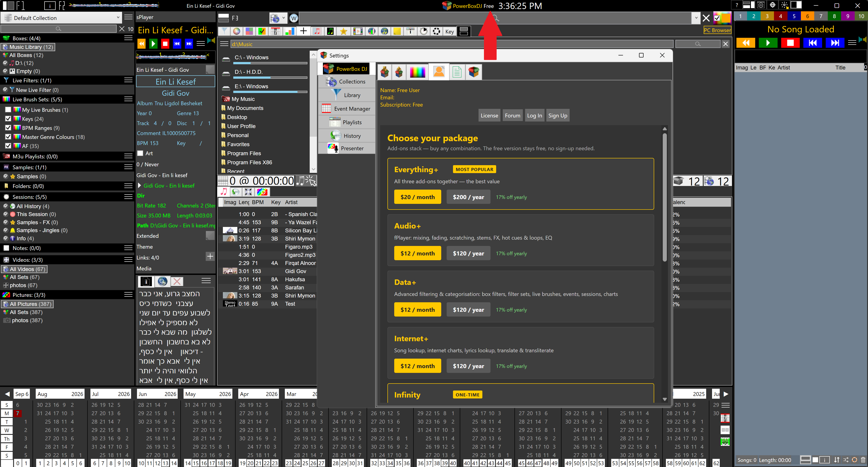Open the Collections page in Settings
868x467 pixels.
[x=347, y=82]
